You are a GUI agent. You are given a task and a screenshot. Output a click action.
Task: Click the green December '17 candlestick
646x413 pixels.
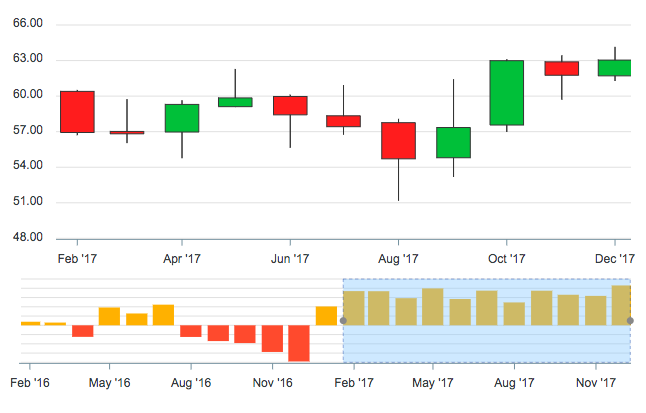coord(614,68)
